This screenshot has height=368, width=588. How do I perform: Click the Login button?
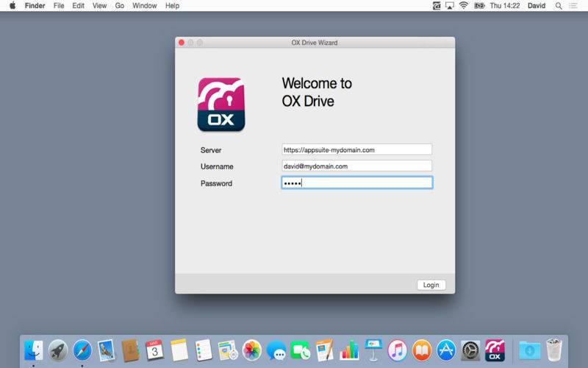click(431, 285)
